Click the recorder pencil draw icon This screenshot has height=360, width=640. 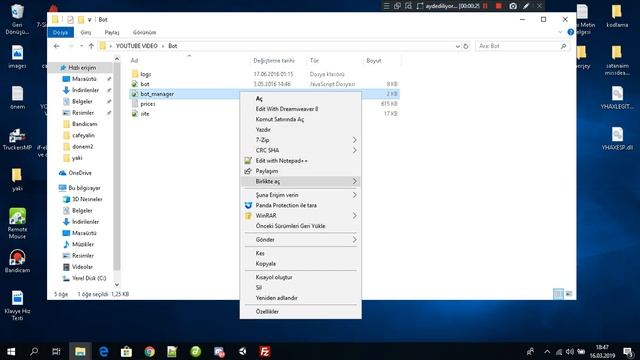pos(526,6)
